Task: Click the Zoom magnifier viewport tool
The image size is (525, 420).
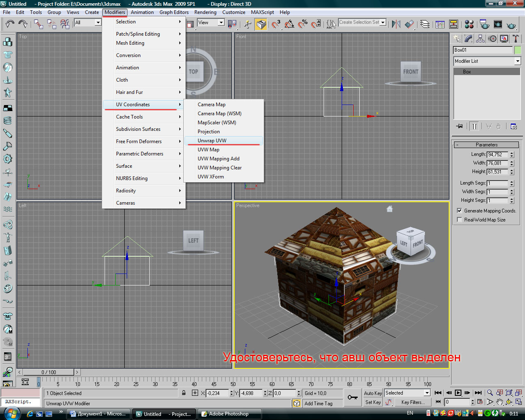Action: click(490, 393)
